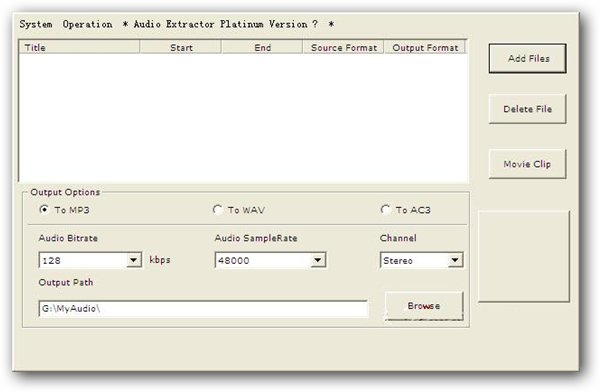Click the Audio Bitrate label
Image resolution: width=600 pixels, height=392 pixels.
coord(68,238)
